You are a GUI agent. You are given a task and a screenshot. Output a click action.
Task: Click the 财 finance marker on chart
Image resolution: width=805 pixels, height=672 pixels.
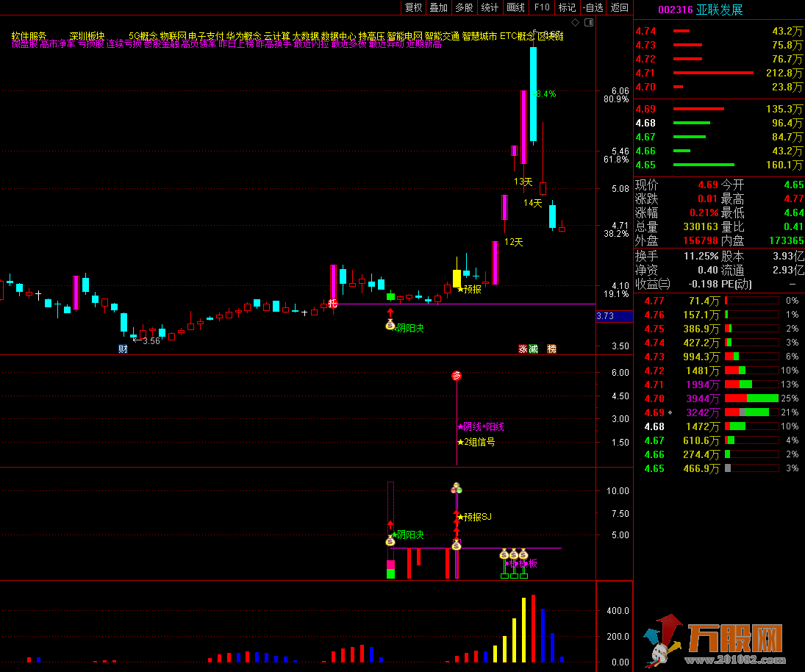(123, 349)
